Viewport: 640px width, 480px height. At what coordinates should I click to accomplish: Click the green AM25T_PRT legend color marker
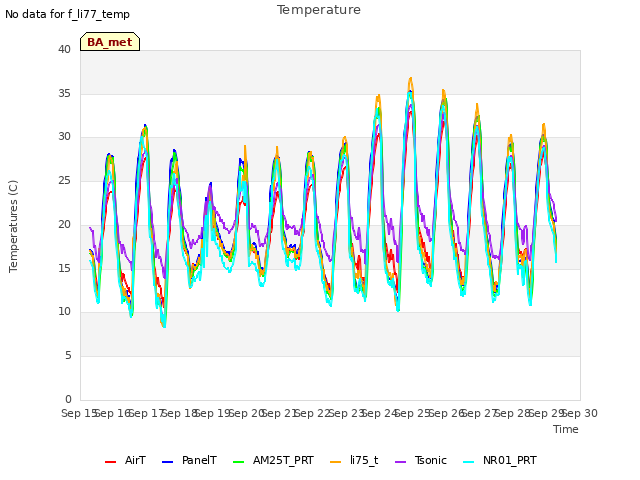click(x=238, y=462)
